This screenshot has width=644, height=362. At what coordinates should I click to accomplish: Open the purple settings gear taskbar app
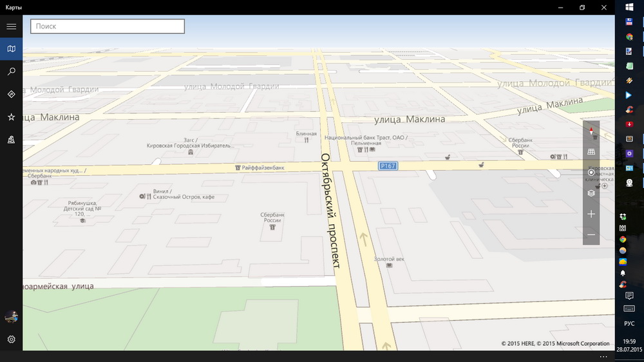[x=629, y=153]
